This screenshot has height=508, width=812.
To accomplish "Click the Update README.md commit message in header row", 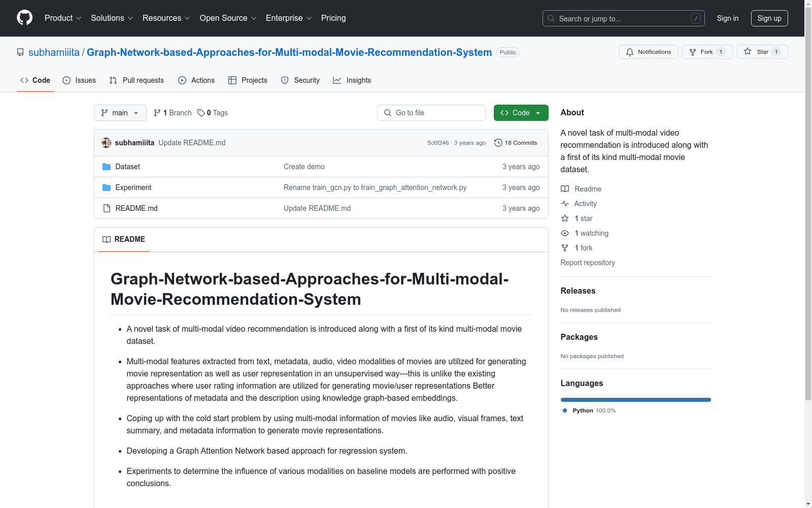I will point(192,143).
